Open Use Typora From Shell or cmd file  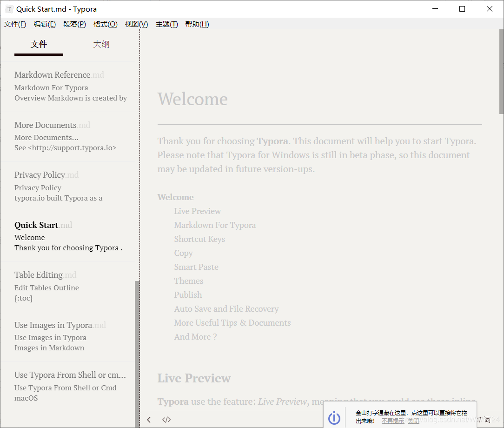[x=67, y=387]
